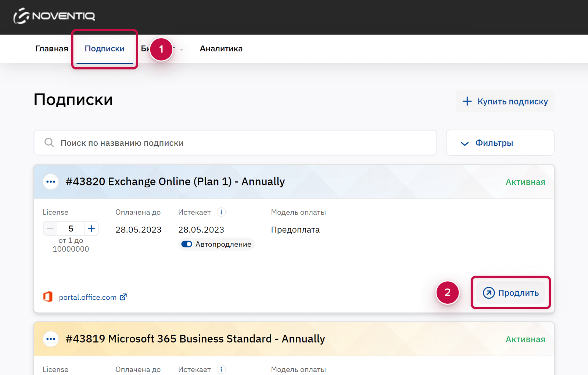588x375 pixels.
Task: Open the Главная tab
Action: click(x=52, y=48)
